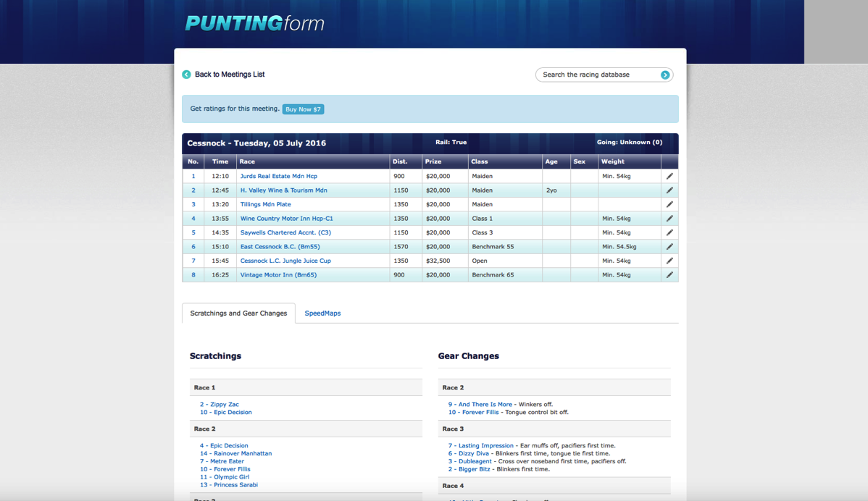Click race number 4 link in table
The width and height of the screenshot is (868, 501).
coord(193,219)
